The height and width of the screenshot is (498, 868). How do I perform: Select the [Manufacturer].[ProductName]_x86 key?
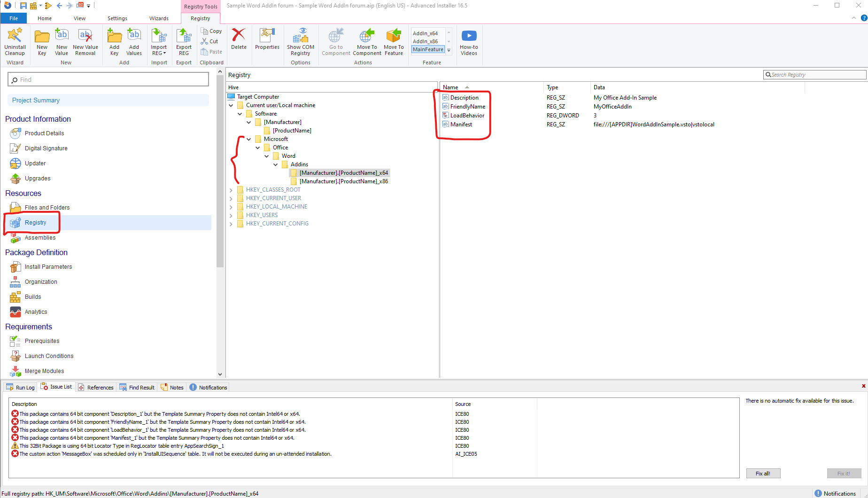(343, 181)
